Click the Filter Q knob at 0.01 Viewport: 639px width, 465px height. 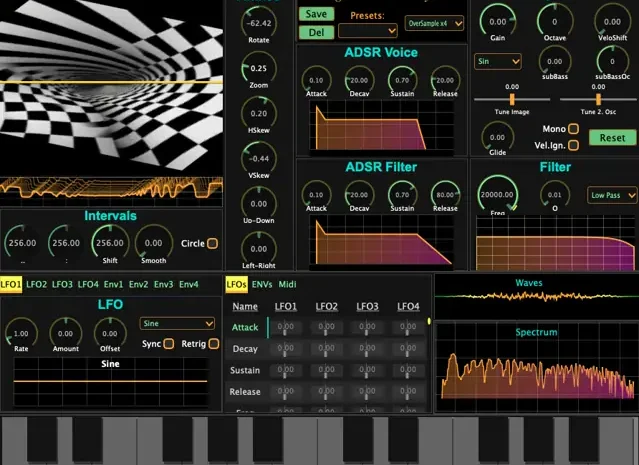(x=555, y=194)
